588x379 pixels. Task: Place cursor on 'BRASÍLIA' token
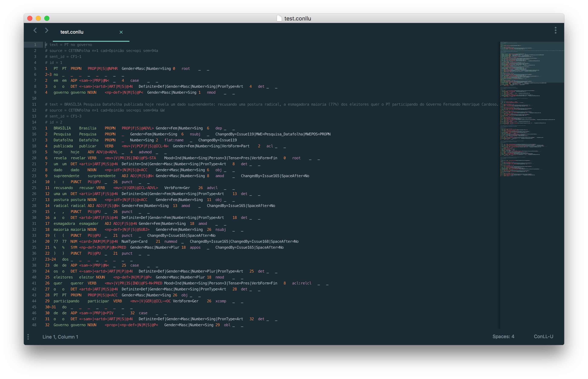(62, 128)
